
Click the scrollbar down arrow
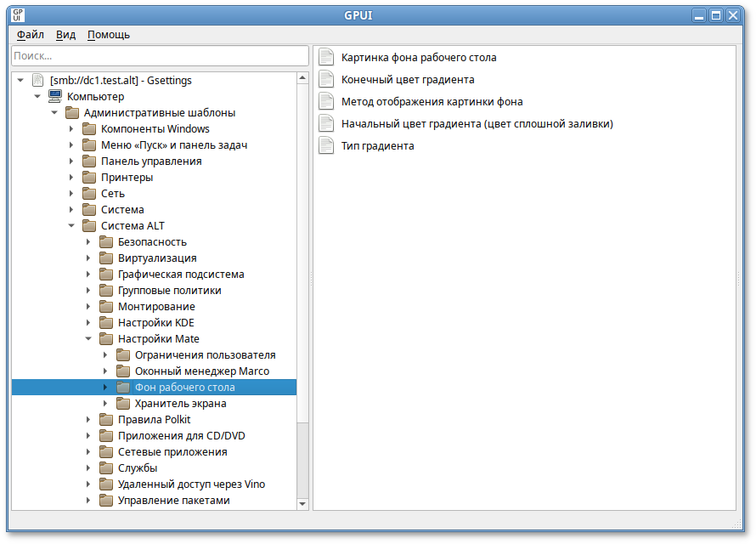(x=302, y=503)
